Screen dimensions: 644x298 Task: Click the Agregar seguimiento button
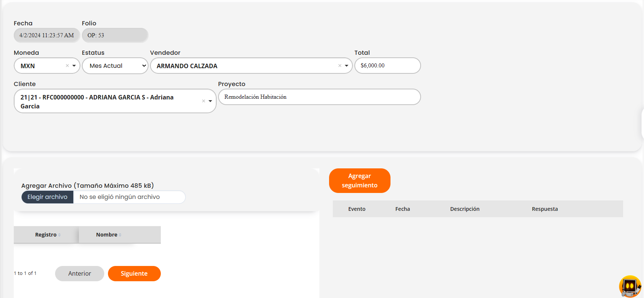point(360,181)
